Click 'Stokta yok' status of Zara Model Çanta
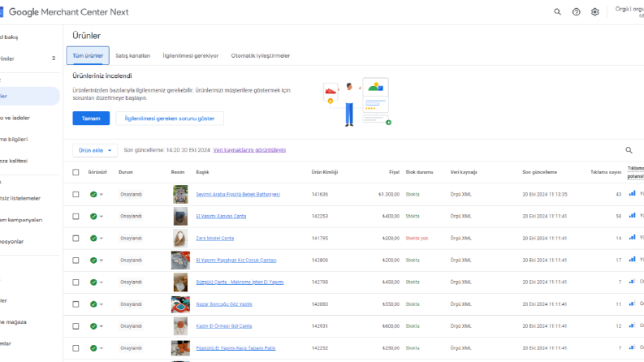This screenshot has height=362, width=644. (417, 239)
